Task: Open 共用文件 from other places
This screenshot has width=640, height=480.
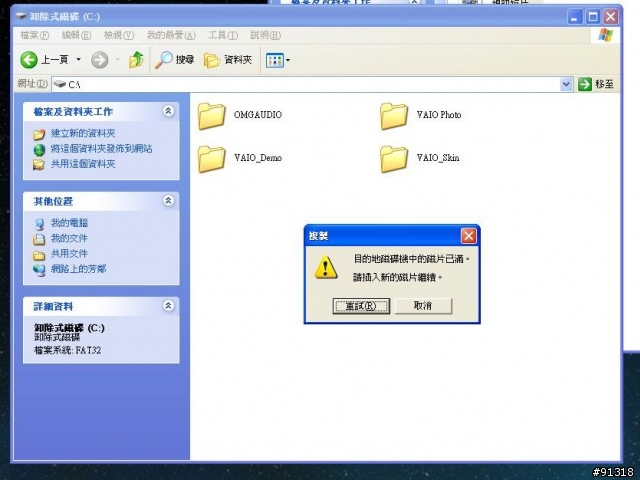Action: [69, 254]
